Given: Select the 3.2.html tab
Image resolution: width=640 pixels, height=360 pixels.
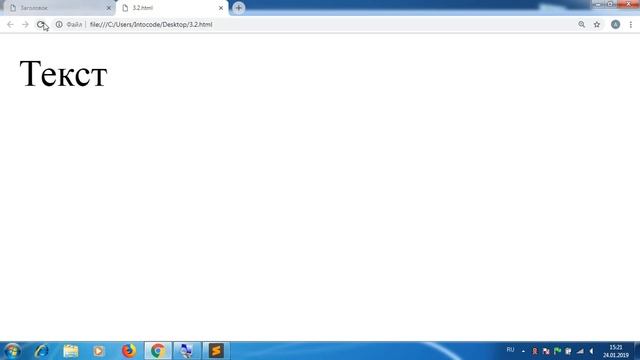Looking at the screenshot, I should pos(171,8).
